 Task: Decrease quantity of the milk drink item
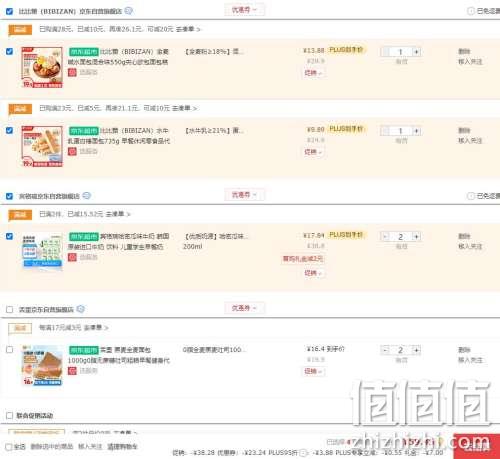coord(385,236)
